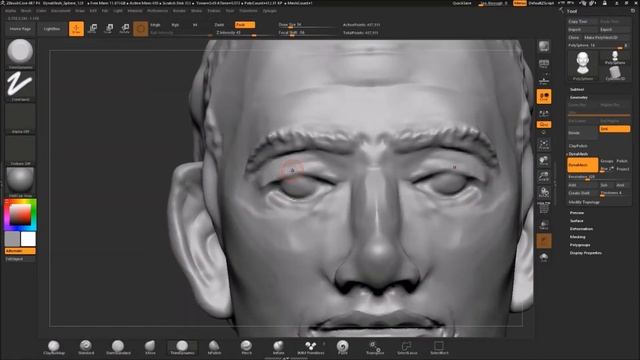Viewport: 640px width, 360px height.
Task: Select the TrimDynamic brush
Action: [182, 348]
